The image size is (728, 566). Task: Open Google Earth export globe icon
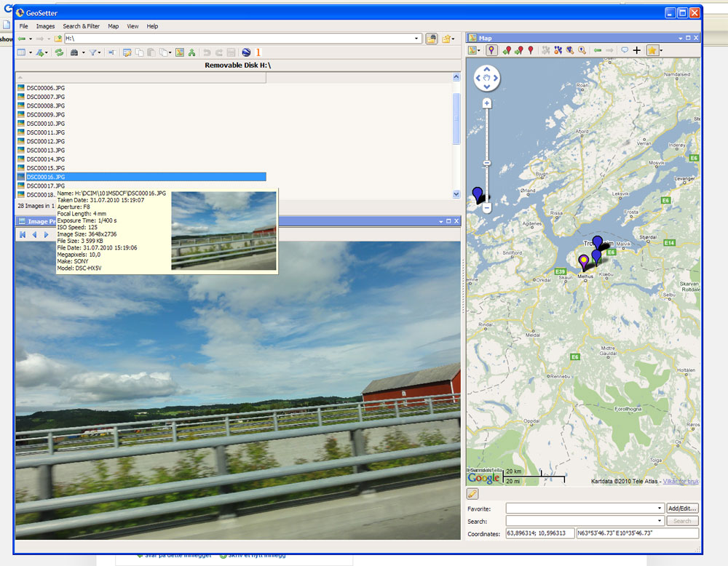click(x=246, y=52)
